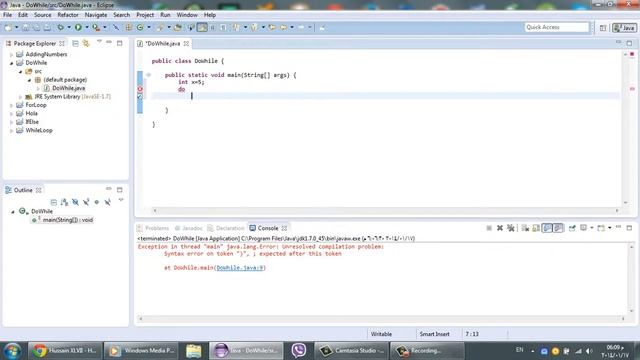Open the File menu
Viewport: 640px width, 360px height.
pyautogui.click(x=7, y=15)
